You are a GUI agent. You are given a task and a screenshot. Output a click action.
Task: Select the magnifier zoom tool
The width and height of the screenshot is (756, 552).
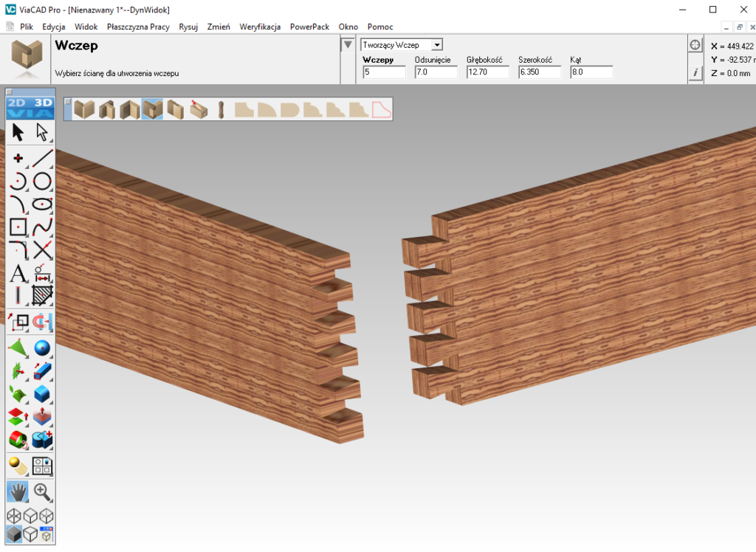click(x=42, y=492)
